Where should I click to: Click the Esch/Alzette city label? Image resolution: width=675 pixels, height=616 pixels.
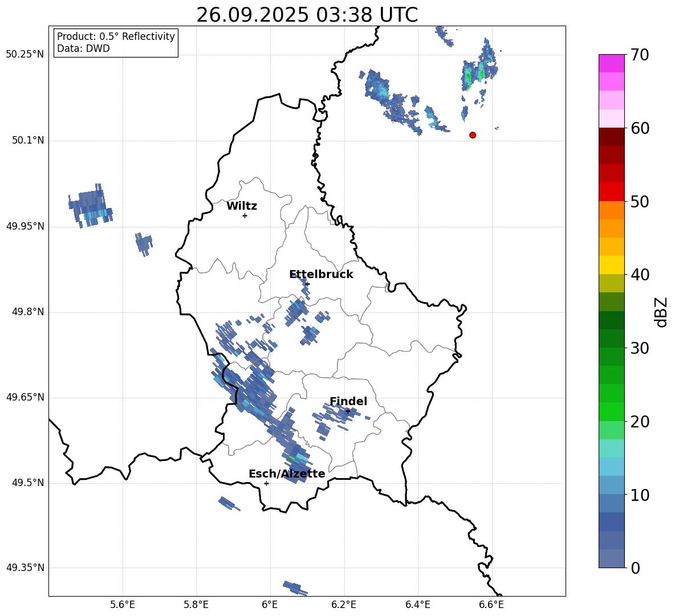(287, 474)
